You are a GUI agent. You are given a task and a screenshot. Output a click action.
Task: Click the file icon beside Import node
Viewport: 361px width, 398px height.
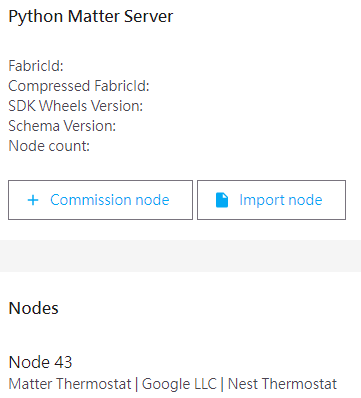(222, 200)
